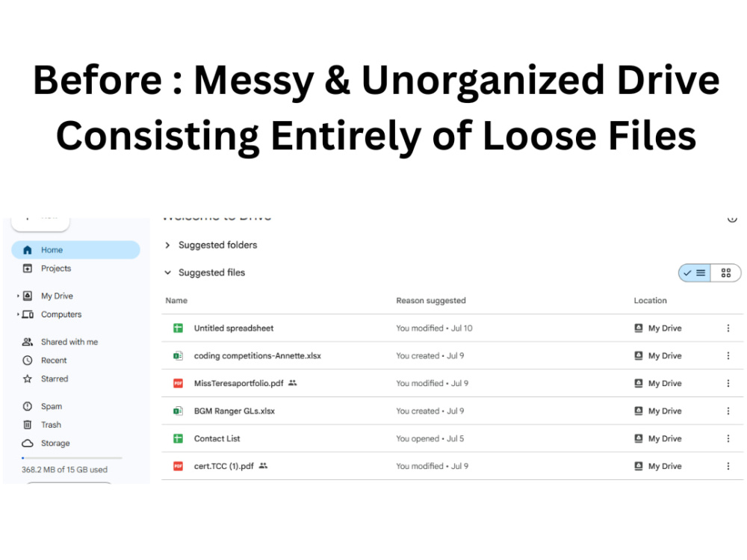This screenshot has height=560, width=747.
Task: Open more actions for BGM Ranger GLs.xlsx
Action: 728,411
